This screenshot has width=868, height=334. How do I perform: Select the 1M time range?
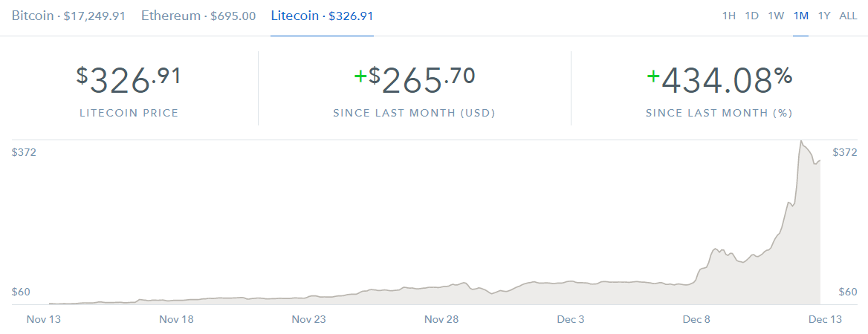[x=800, y=16]
